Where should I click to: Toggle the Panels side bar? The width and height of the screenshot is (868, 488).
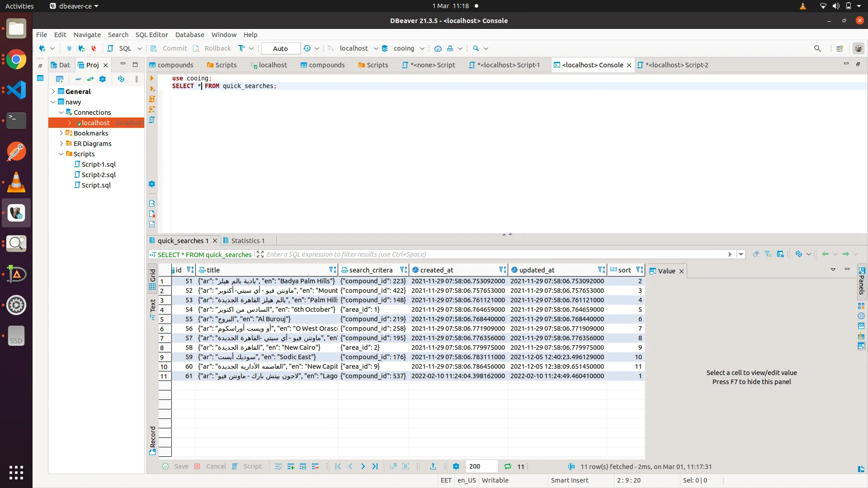[862, 280]
